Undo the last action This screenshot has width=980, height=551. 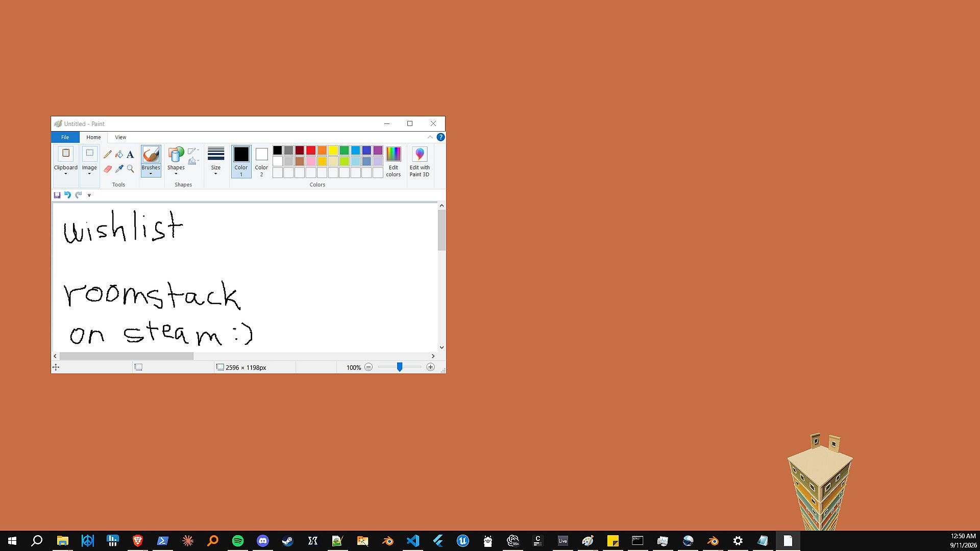pos(67,195)
